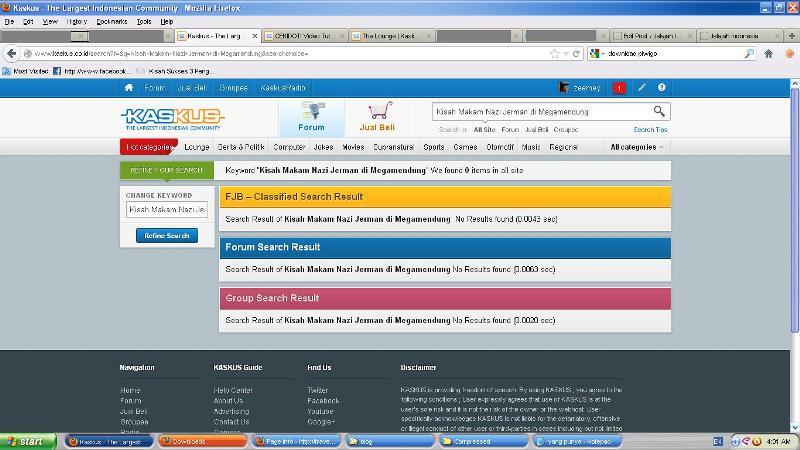
Task: Open the Compressed folder taskbar item
Action: point(484,441)
